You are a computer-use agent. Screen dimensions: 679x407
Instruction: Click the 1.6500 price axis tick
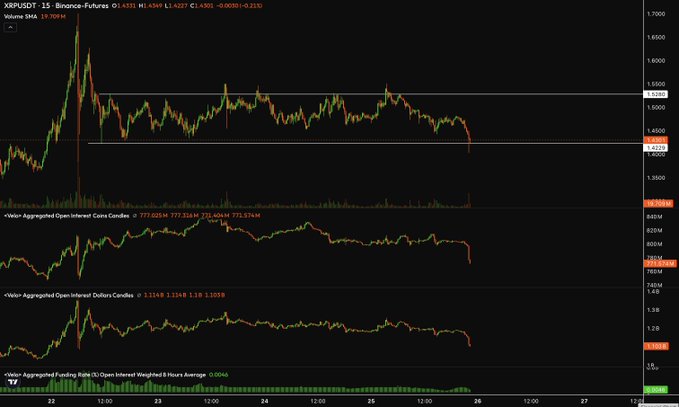pyautogui.click(x=656, y=37)
